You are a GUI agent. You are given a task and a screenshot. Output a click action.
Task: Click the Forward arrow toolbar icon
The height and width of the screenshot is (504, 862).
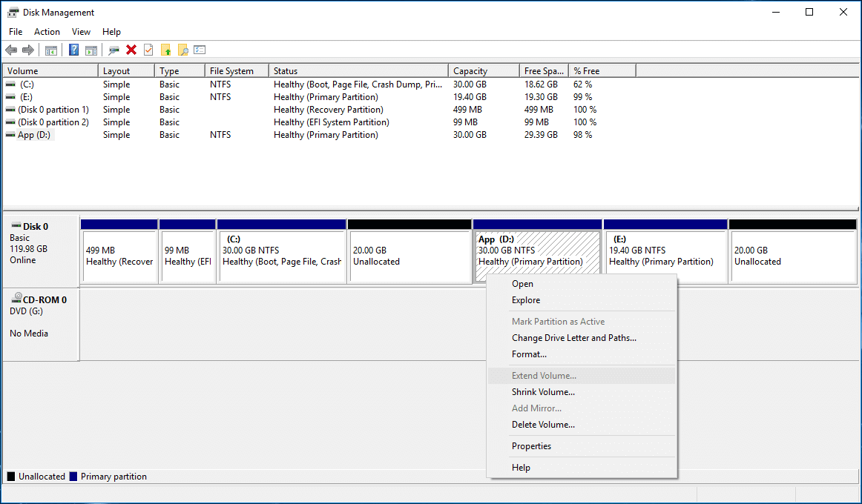(x=28, y=50)
